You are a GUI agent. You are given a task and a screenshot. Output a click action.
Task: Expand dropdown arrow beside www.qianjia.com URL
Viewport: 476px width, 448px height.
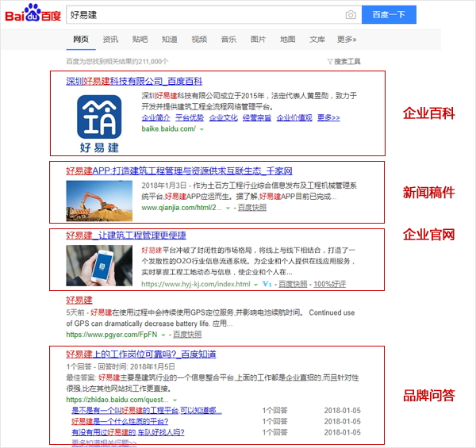pyautogui.click(x=228, y=208)
